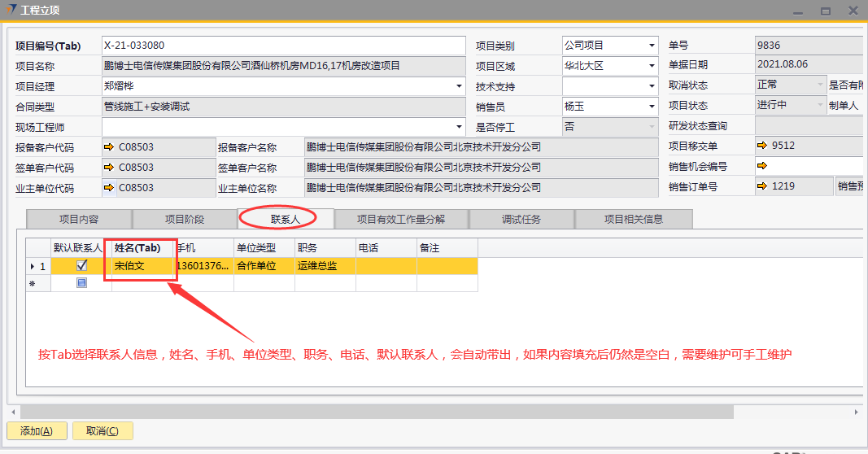Click link arrow beside 报备客户代码 C08503
Screen dimensions: 868x454
(x=109, y=147)
